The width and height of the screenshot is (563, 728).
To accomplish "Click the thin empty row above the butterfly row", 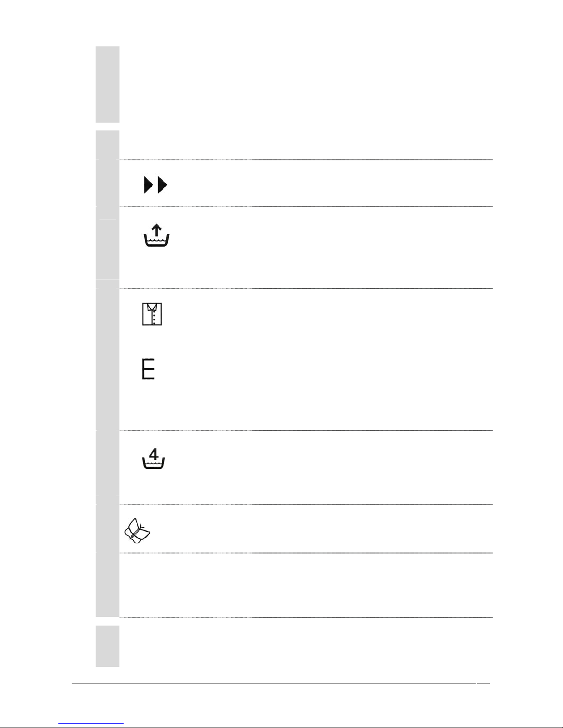I will 306,494.
